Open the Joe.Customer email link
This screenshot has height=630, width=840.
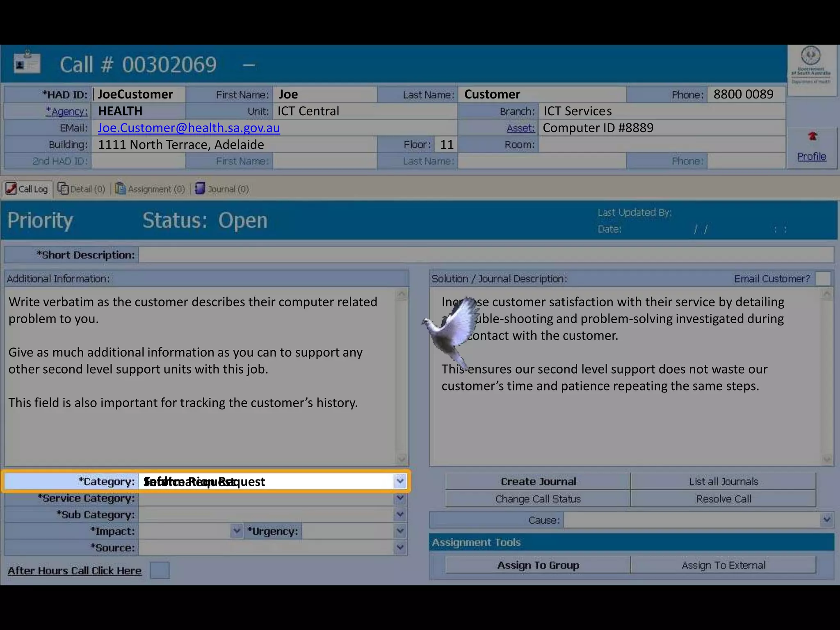(189, 128)
